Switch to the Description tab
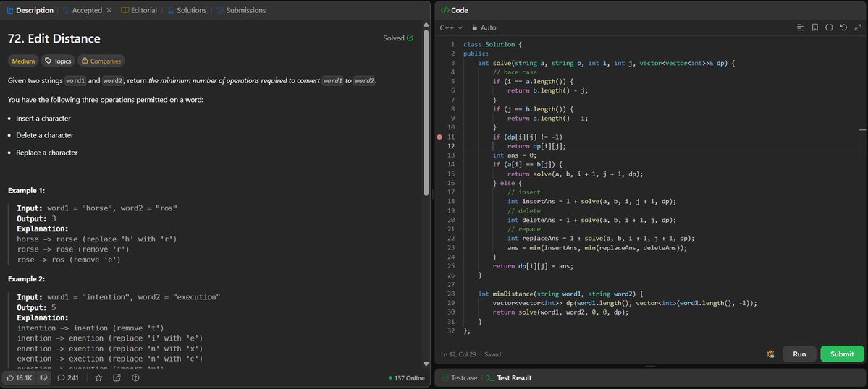The image size is (868, 389). pyautogui.click(x=30, y=11)
